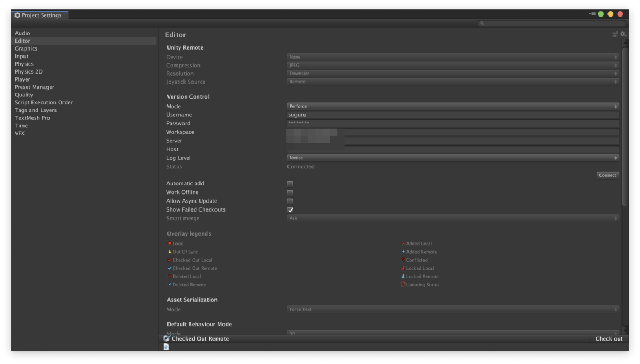Click the Workspace input field

click(453, 132)
